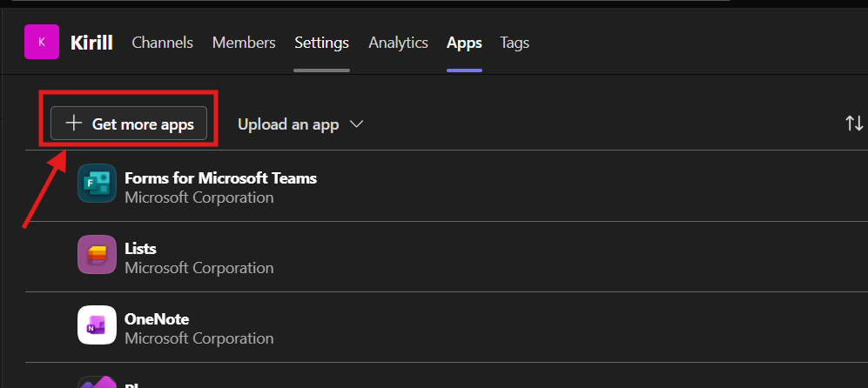Image resolution: width=868 pixels, height=388 pixels.
Task: Expand the Upload an app dropdown
Action: 300,124
